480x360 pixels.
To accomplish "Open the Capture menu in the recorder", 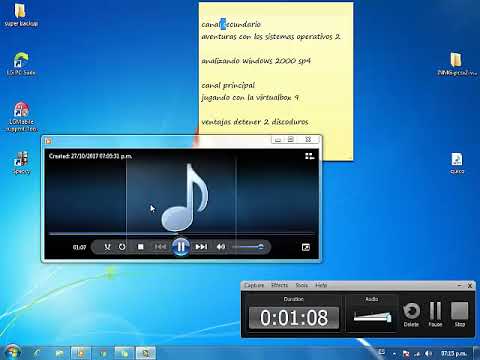I will pyautogui.click(x=254, y=285).
